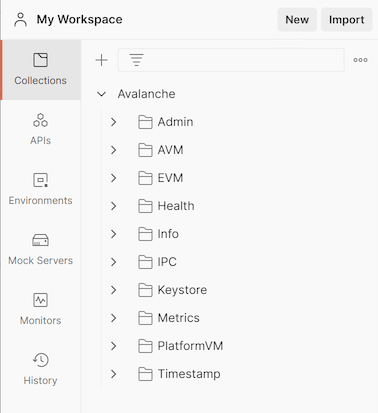The image size is (378, 413).
Task: Click the collections filter search field
Action: (231, 60)
